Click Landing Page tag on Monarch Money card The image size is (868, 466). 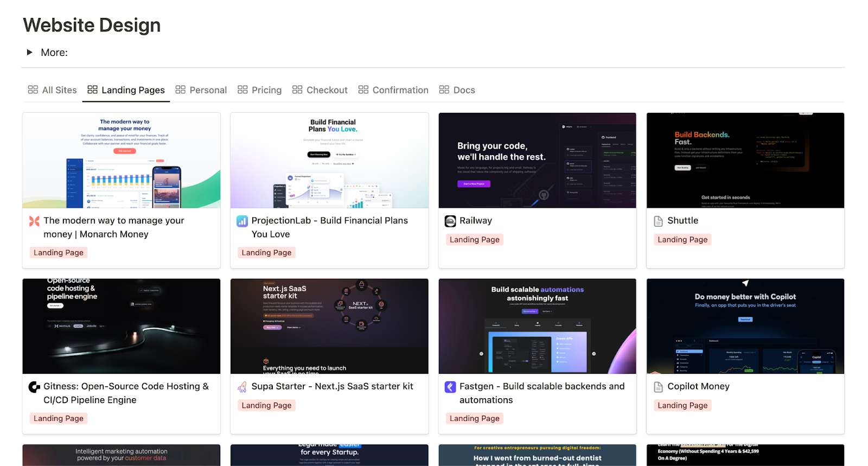59,253
